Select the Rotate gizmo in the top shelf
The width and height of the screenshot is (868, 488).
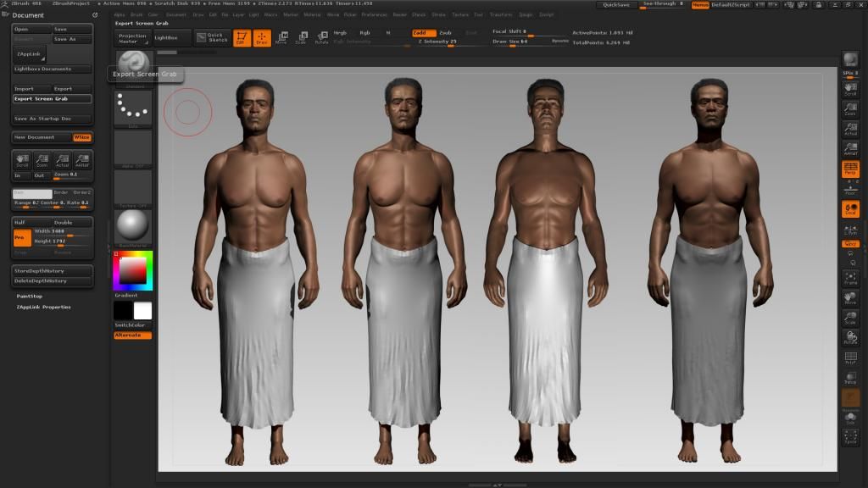point(321,37)
